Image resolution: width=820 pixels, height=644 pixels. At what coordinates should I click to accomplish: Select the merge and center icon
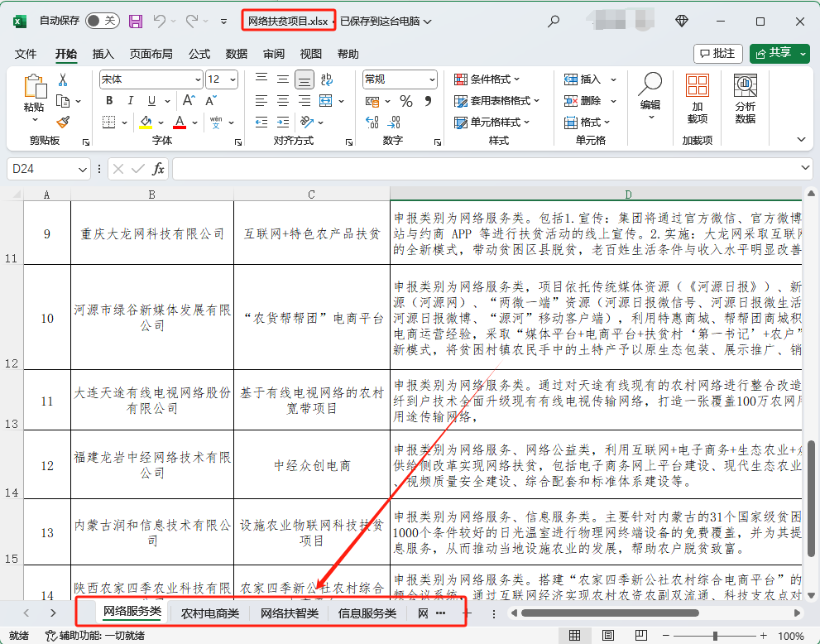pyautogui.click(x=325, y=100)
